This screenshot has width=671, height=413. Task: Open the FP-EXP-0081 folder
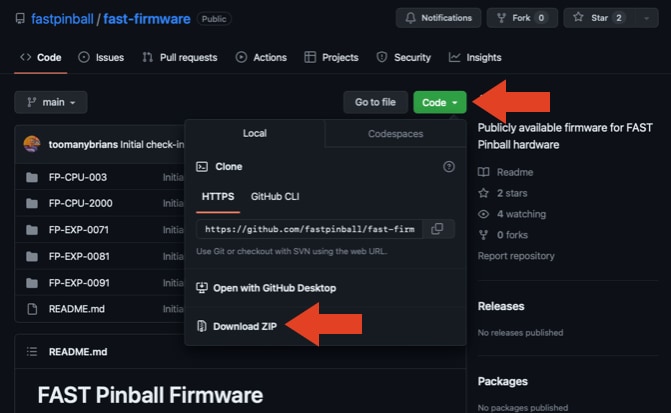point(79,256)
